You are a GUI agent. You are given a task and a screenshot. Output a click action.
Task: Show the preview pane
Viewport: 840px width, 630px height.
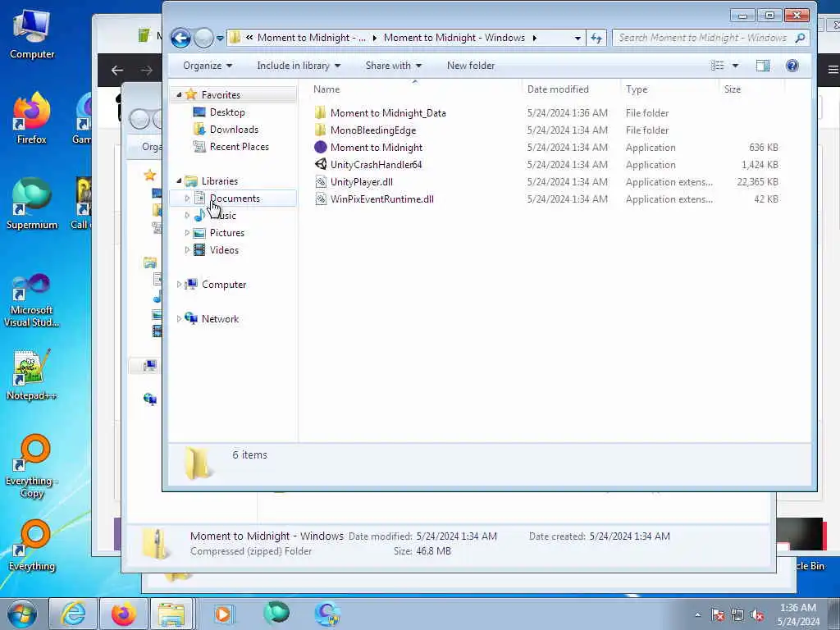(763, 66)
